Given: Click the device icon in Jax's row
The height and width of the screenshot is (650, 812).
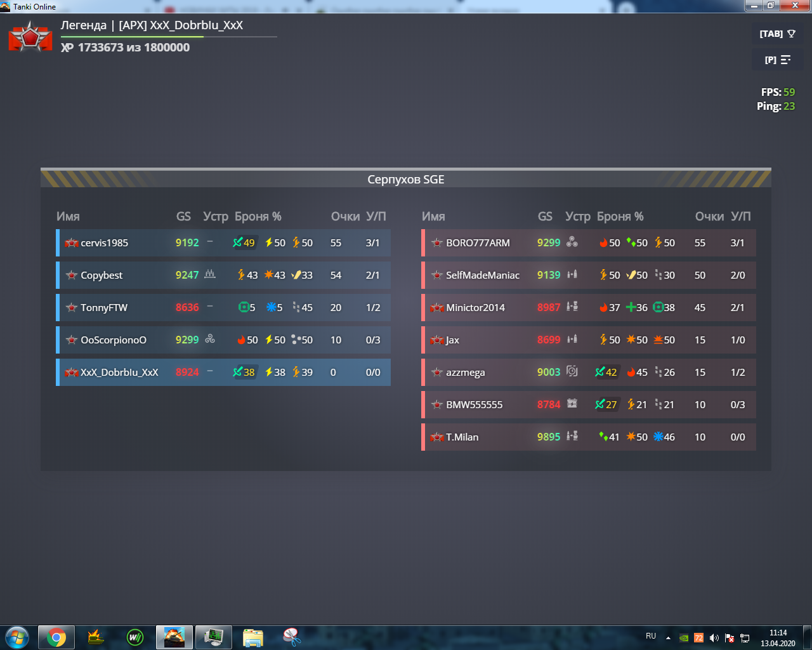Looking at the screenshot, I should (x=572, y=339).
